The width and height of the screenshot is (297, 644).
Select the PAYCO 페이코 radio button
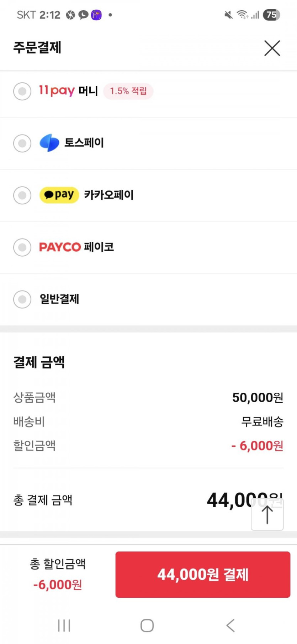[22, 247]
